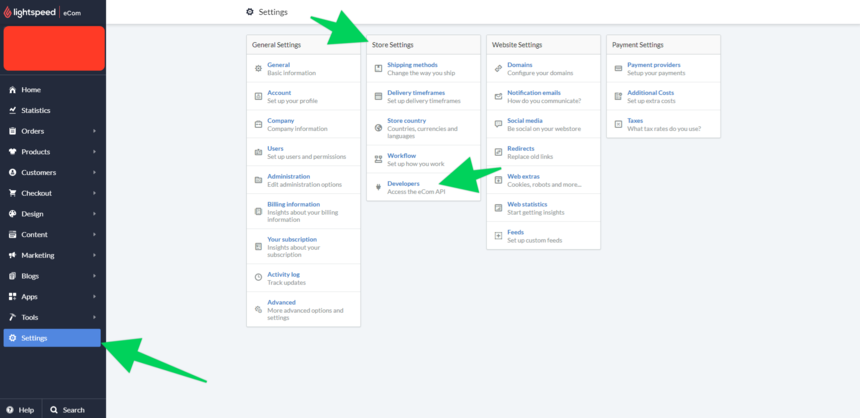860x418 pixels.
Task: Click the Statistics chart icon
Action: (13, 110)
